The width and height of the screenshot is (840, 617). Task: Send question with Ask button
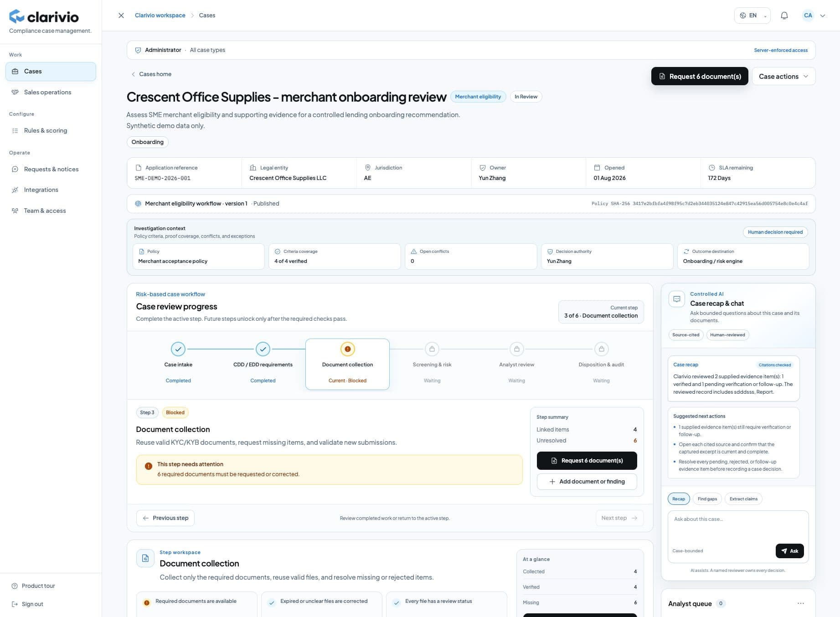[x=789, y=551]
